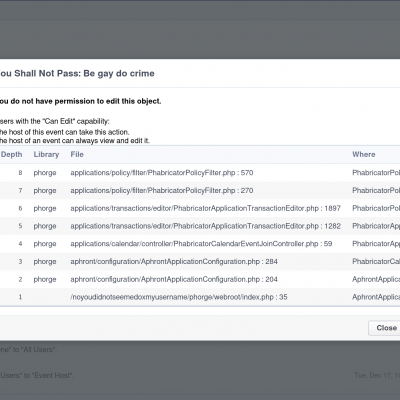
Task: Click the depth 1 number cell
Action: pos(20,297)
